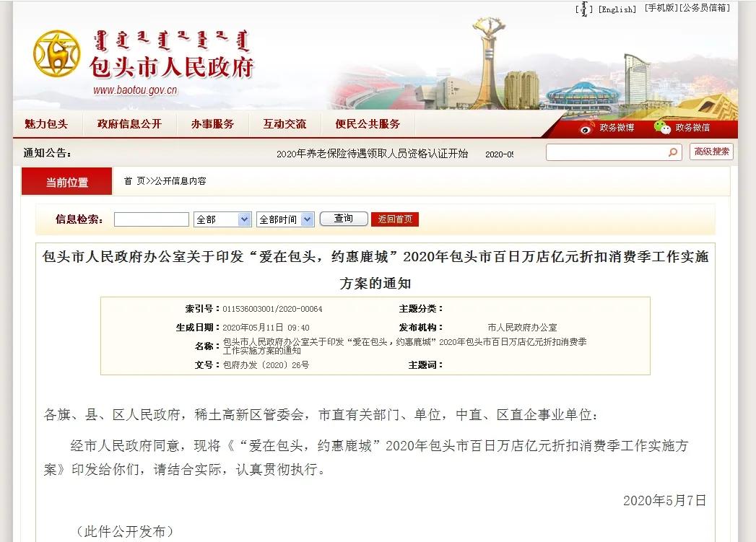Click the 查询 query button
The width and height of the screenshot is (756, 542).
343,218
